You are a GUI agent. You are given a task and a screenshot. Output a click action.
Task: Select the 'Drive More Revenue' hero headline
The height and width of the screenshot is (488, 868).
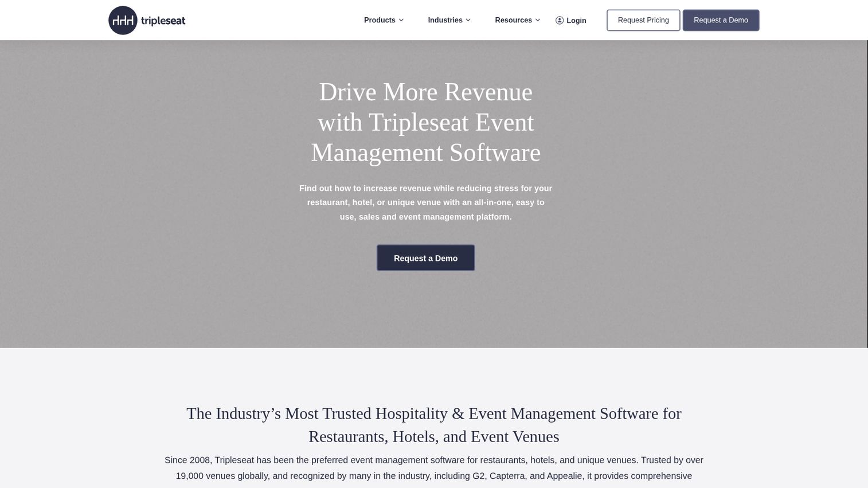(x=425, y=122)
